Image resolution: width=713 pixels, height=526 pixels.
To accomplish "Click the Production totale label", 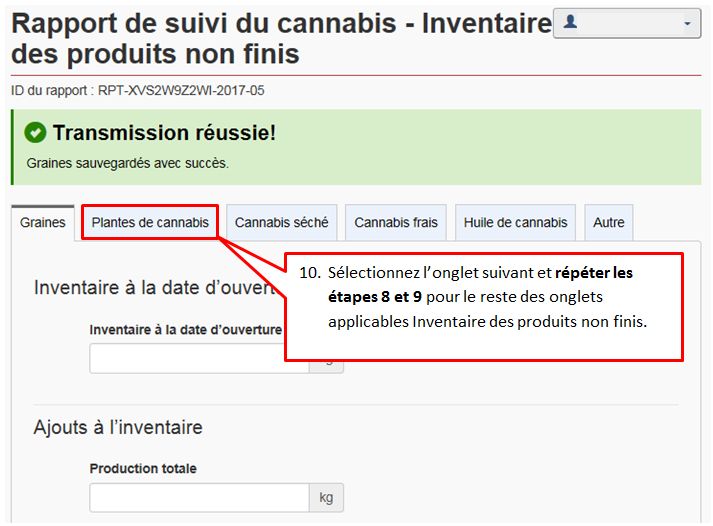I will [143, 469].
